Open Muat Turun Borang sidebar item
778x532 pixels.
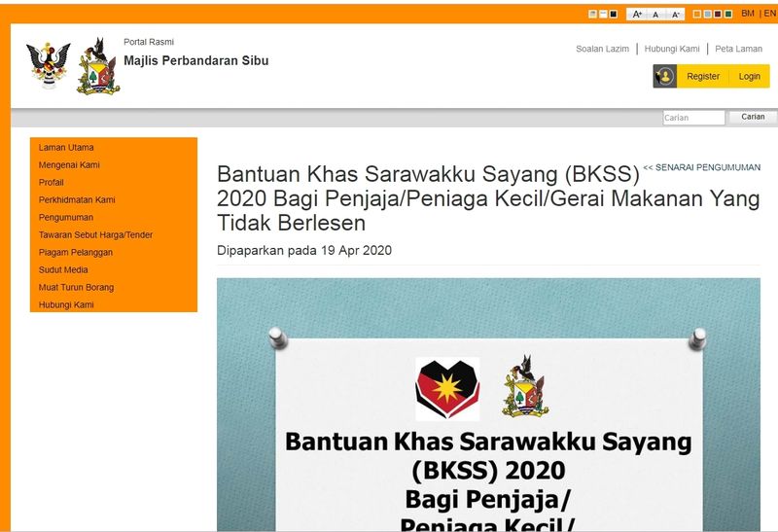pos(76,287)
